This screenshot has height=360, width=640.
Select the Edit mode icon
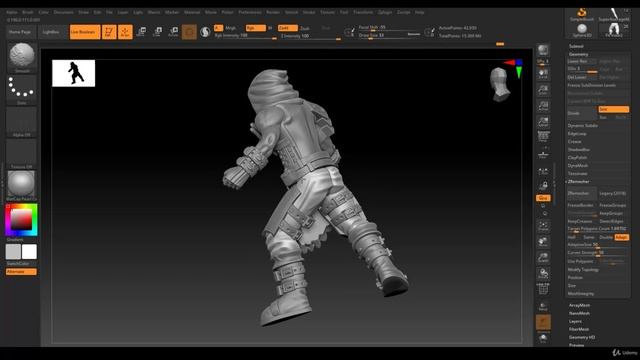pyautogui.click(x=109, y=32)
